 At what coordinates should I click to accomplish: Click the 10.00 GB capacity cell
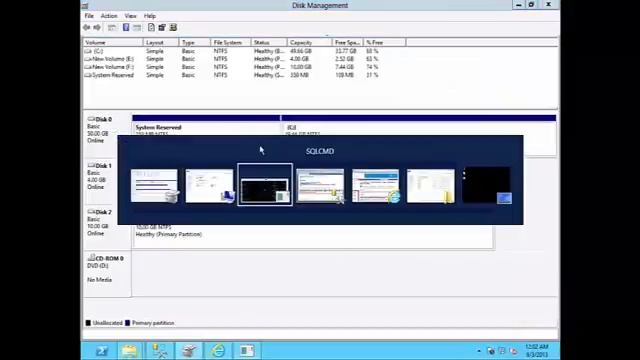300,67
